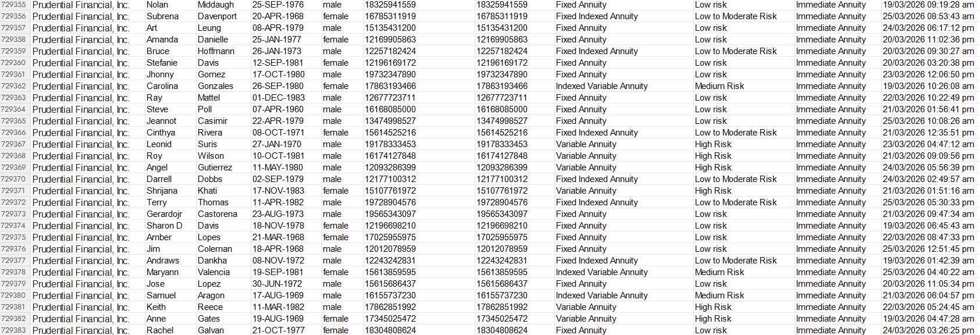Viewport: 980px width, 335px height.
Task: Click Variable Annuity cell for Roy Wilson
Action: click(586, 156)
